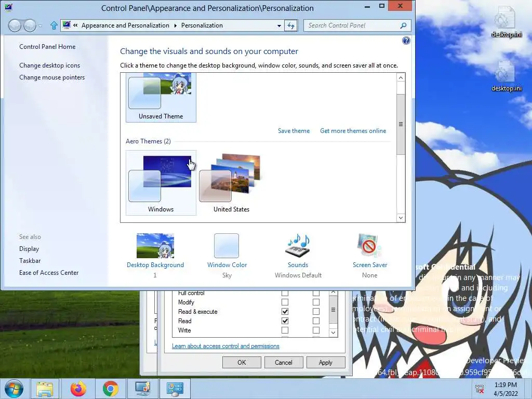Click Personalization breadcrumb in address bar

pos(202,25)
